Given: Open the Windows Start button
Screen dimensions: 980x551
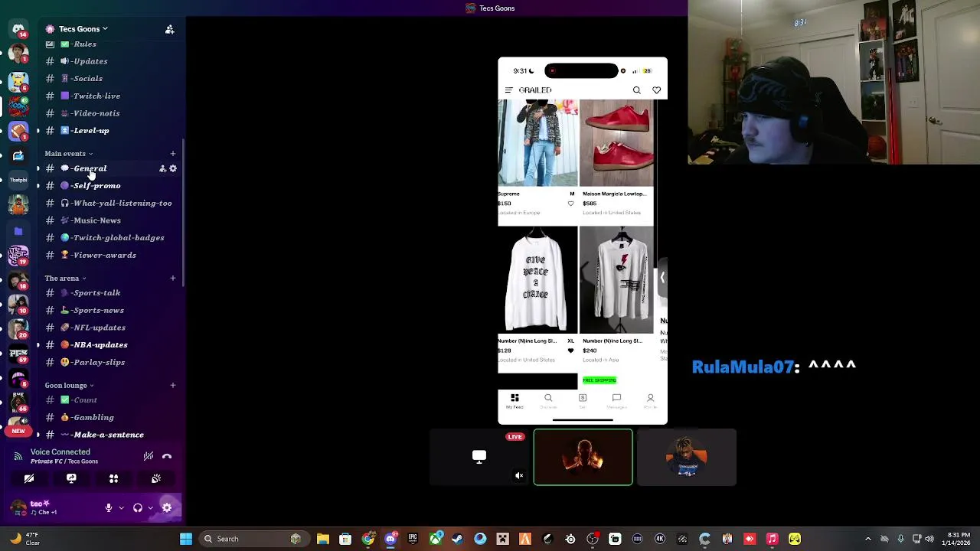Looking at the screenshot, I should click(x=186, y=539).
